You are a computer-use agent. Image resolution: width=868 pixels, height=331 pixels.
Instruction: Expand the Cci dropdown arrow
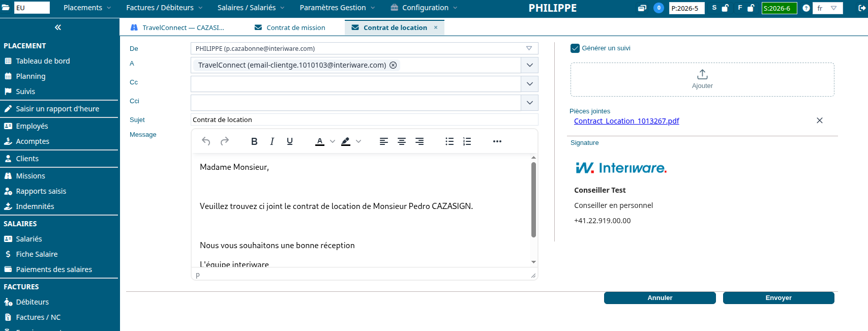click(529, 103)
